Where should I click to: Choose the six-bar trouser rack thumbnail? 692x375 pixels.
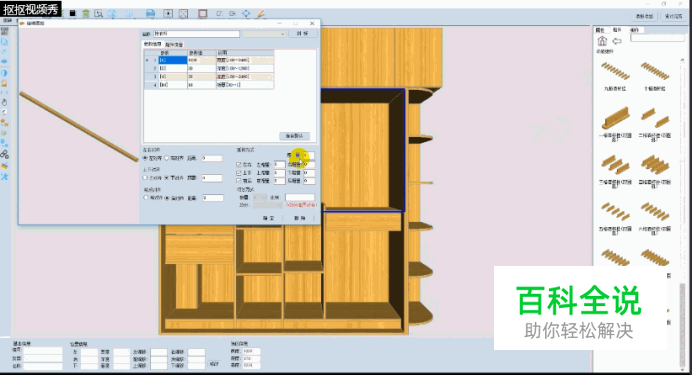point(655,211)
